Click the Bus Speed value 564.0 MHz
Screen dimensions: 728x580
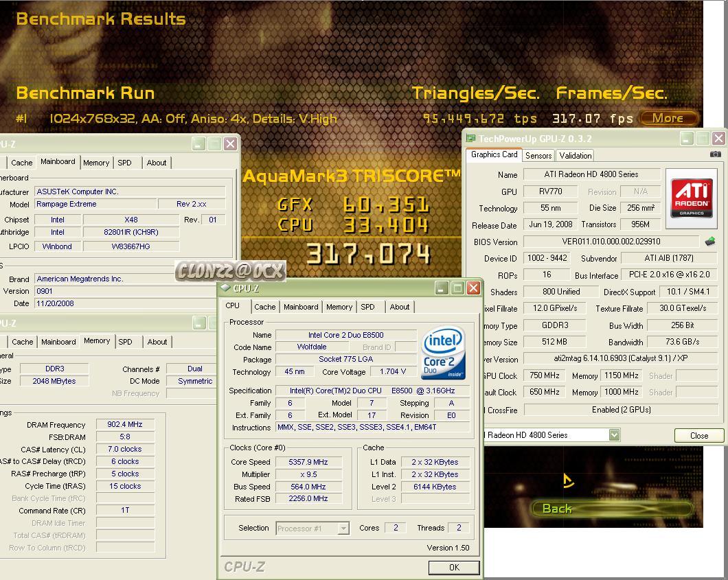(308, 486)
